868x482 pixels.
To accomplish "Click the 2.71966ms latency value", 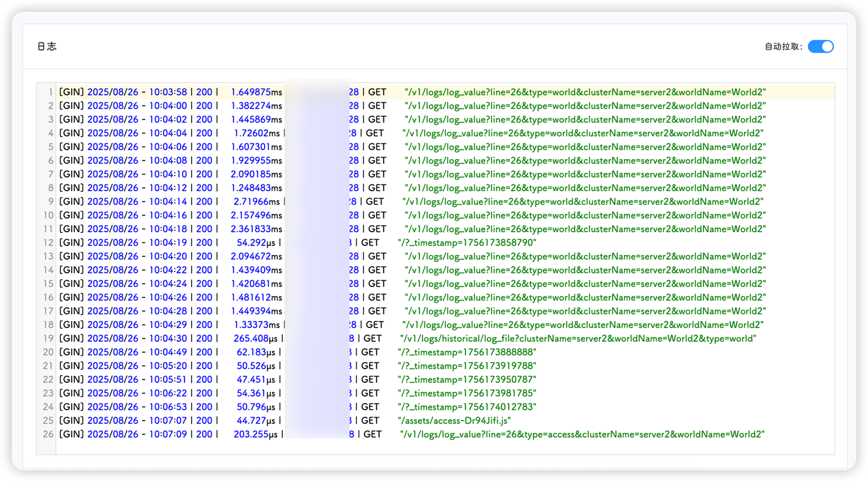I will (255, 202).
